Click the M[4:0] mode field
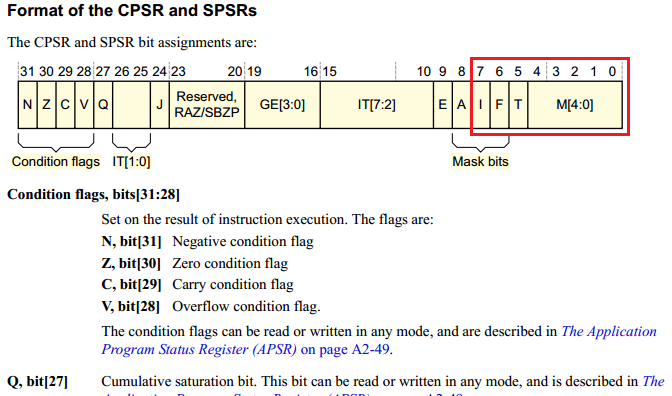 click(x=575, y=105)
